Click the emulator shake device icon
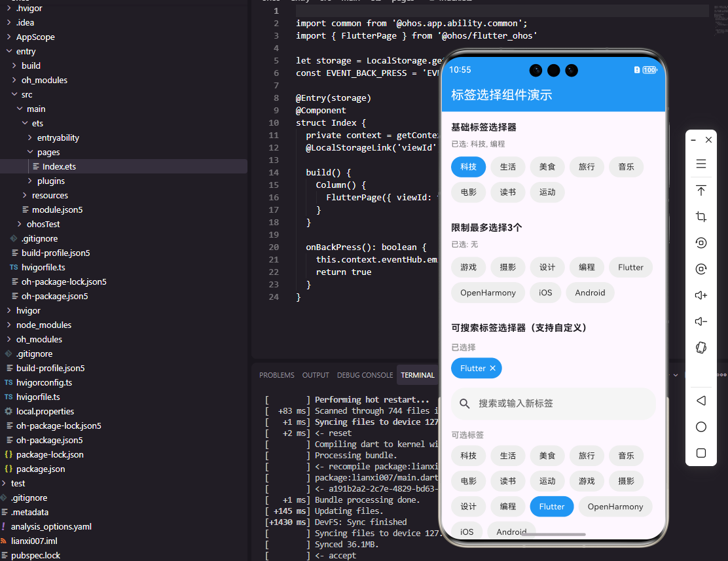 pos(701,348)
